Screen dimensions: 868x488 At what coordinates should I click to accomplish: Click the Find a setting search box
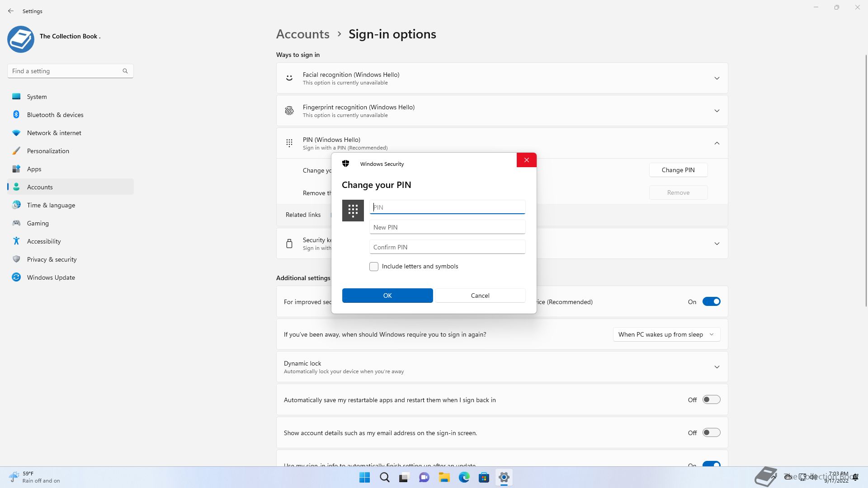tap(70, 71)
